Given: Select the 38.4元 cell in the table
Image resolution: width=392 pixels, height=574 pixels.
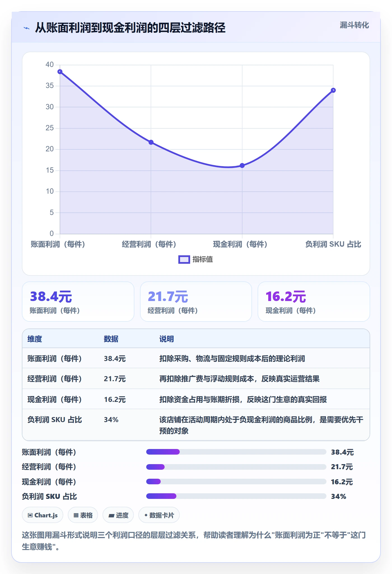Looking at the screenshot, I should (x=115, y=358).
